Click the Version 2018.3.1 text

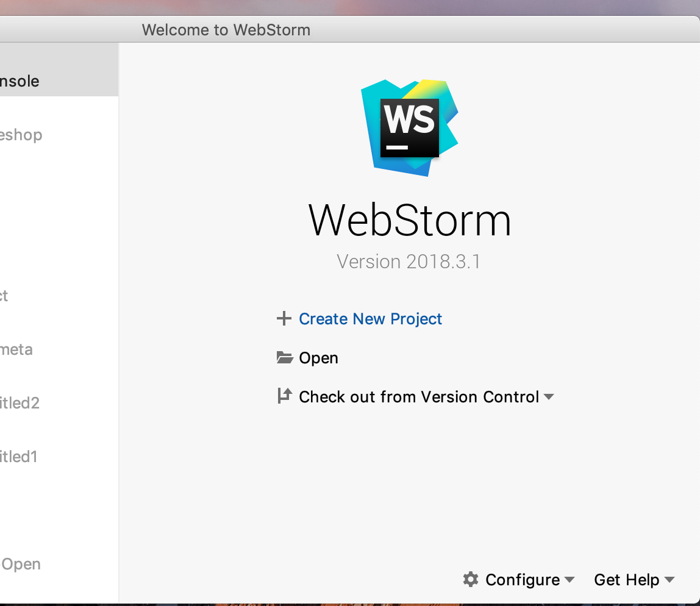(x=409, y=262)
